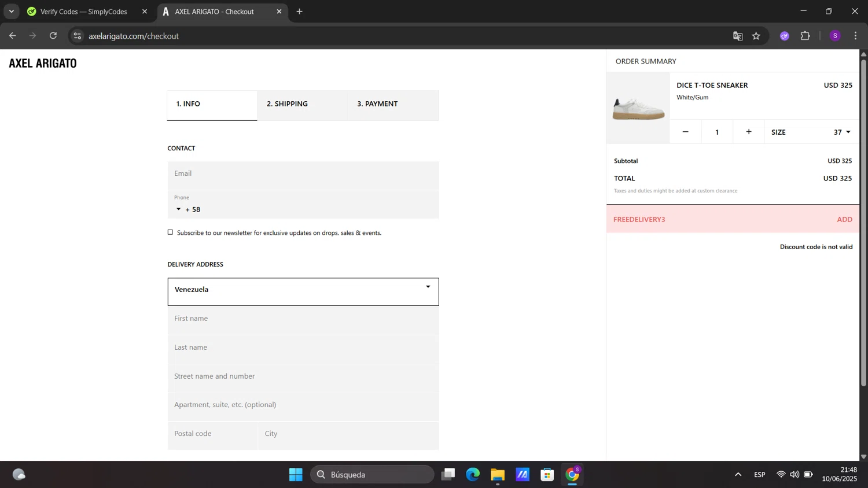Image resolution: width=868 pixels, height=488 pixels.
Task: Click the browser forward arrow
Action: (33, 36)
